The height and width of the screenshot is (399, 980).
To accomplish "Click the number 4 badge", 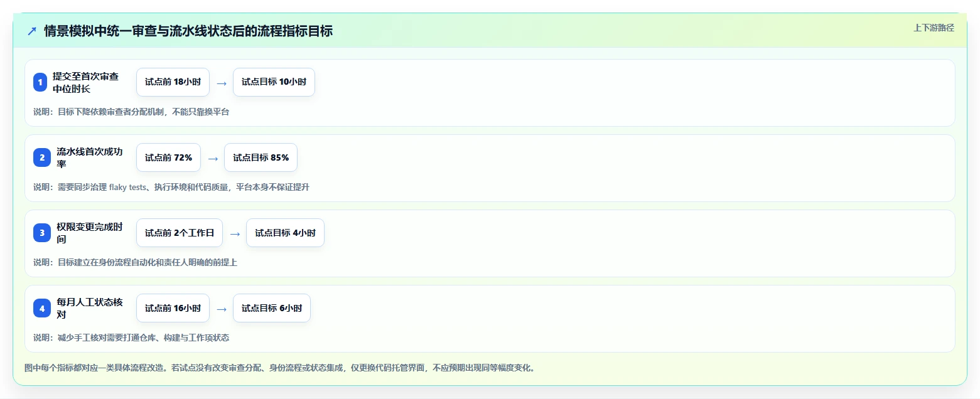I will point(42,308).
